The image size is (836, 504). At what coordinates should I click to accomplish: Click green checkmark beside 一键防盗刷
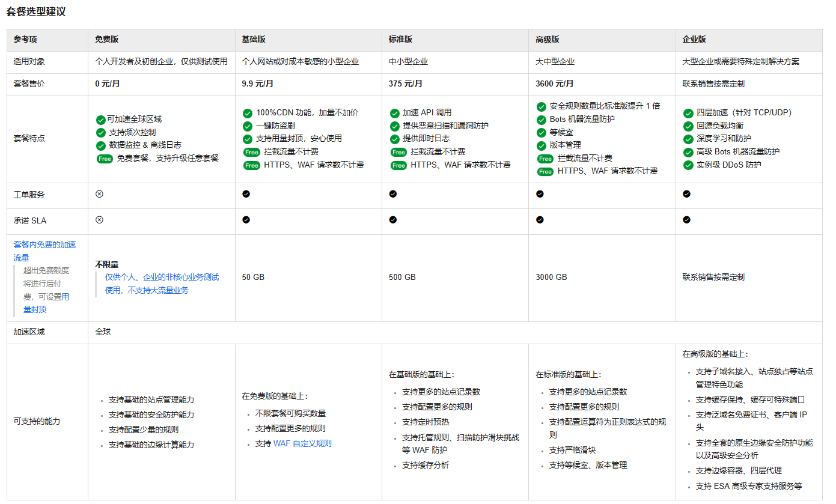pyautogui.click(x=247, y=126)
